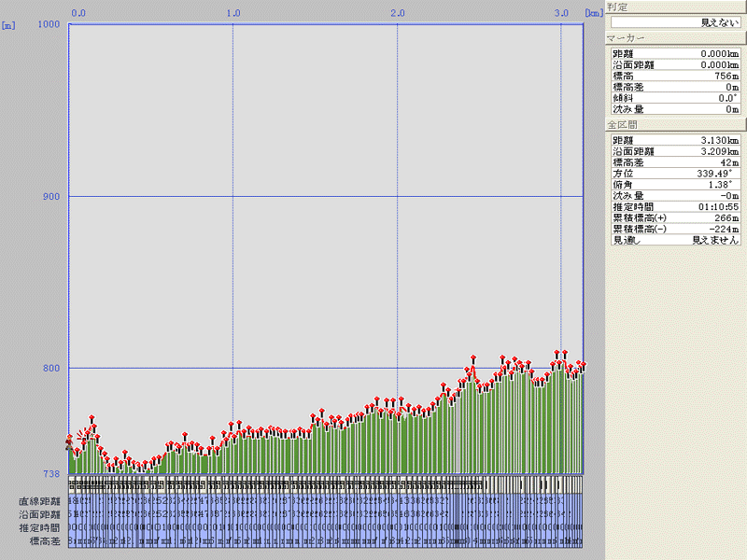Select the total 沿面距離 value 3.209km
747x560 pixels.
[719, 151]
